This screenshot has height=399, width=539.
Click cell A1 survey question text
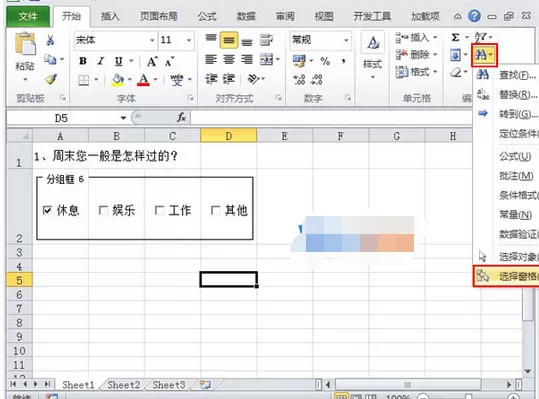[106, 156]
